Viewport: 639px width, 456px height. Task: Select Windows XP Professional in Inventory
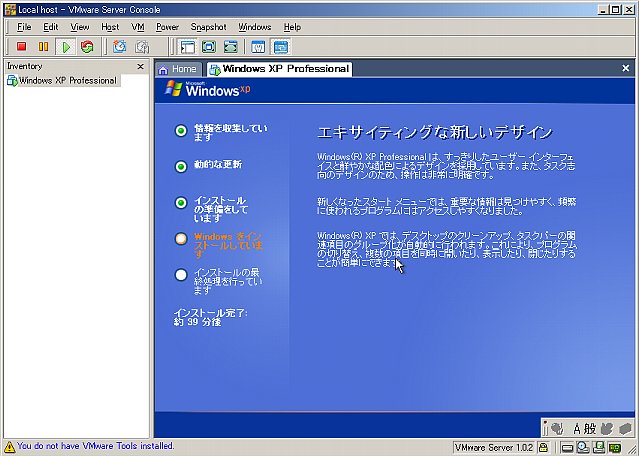click(64, 80)
